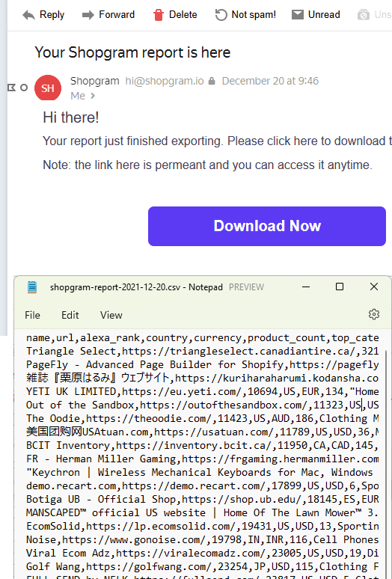Click the Unread label in the toolbar
This screenshot has height=579, width=392.
[324, 15]
